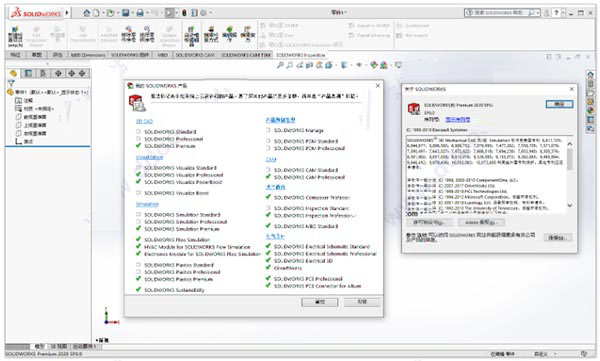Switch to the MBD ribbon tab

(162, 55)
